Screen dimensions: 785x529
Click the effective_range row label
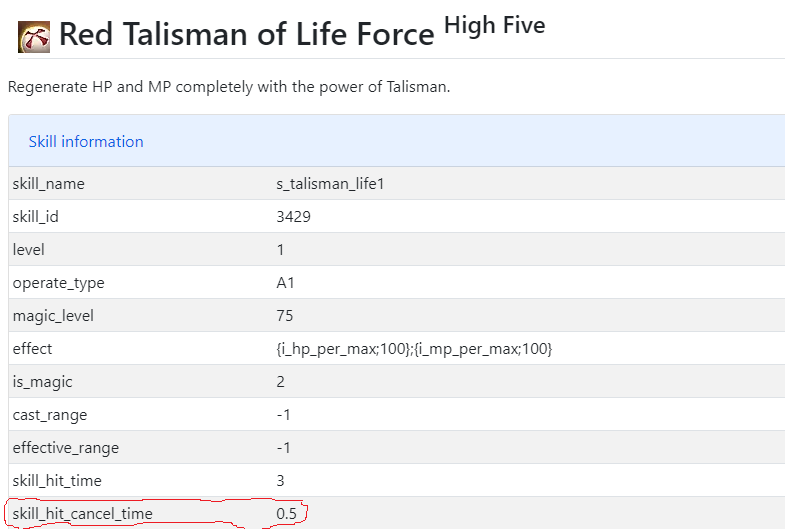(x=65, y=448)
